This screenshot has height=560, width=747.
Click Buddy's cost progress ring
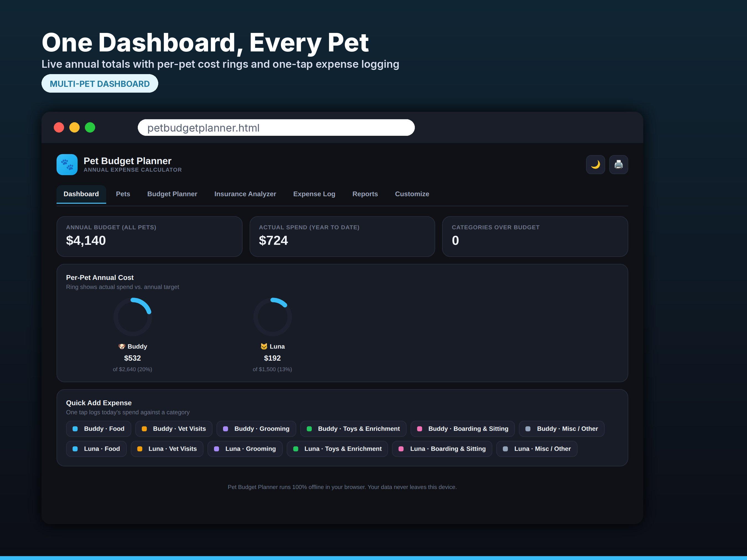pos(132,317)
